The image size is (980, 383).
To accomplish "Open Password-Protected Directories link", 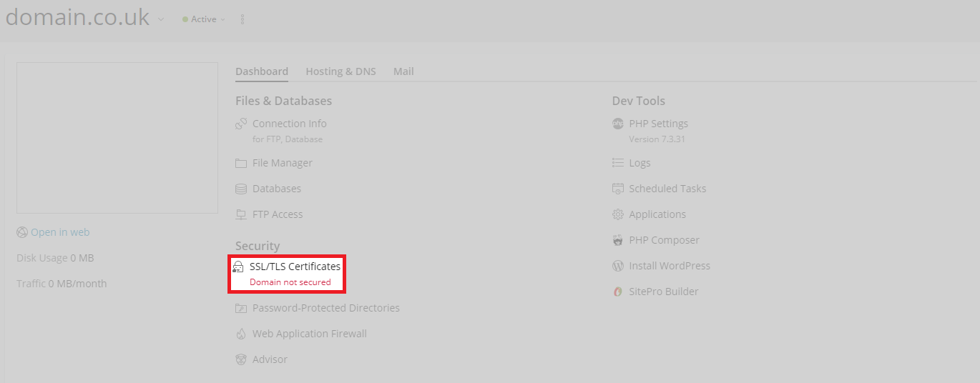I will pos(325,308).
